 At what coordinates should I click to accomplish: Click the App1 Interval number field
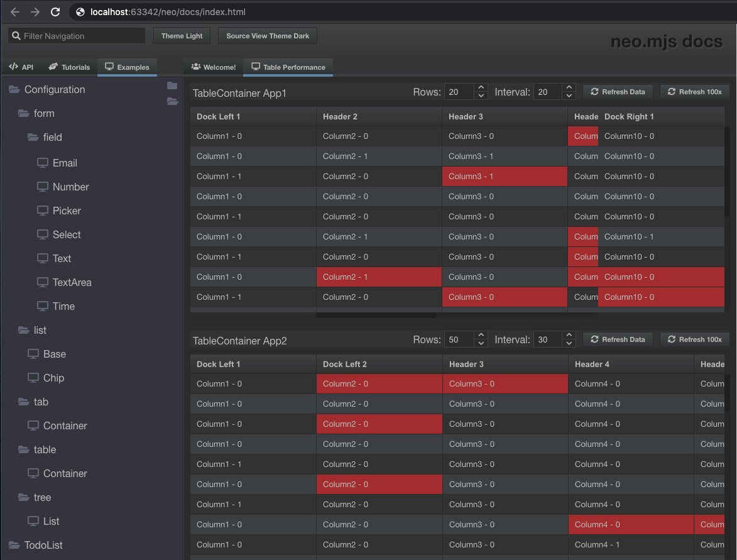click(548, 92)
